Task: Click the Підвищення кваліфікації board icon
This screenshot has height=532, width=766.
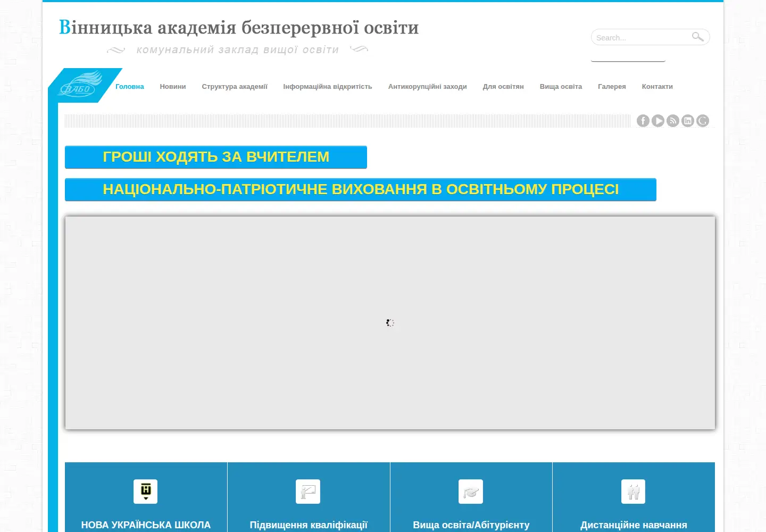Action: (308, 491)
